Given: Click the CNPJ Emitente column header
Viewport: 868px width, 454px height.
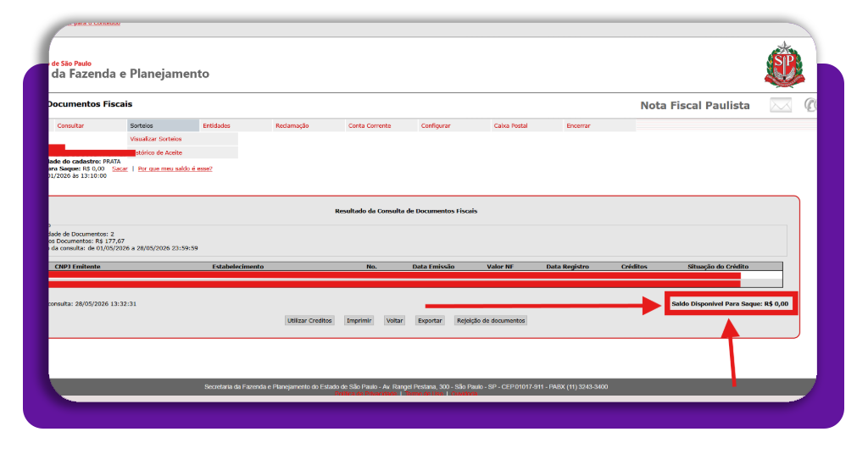Looking at the screenshot, I should tap(77, 267).
